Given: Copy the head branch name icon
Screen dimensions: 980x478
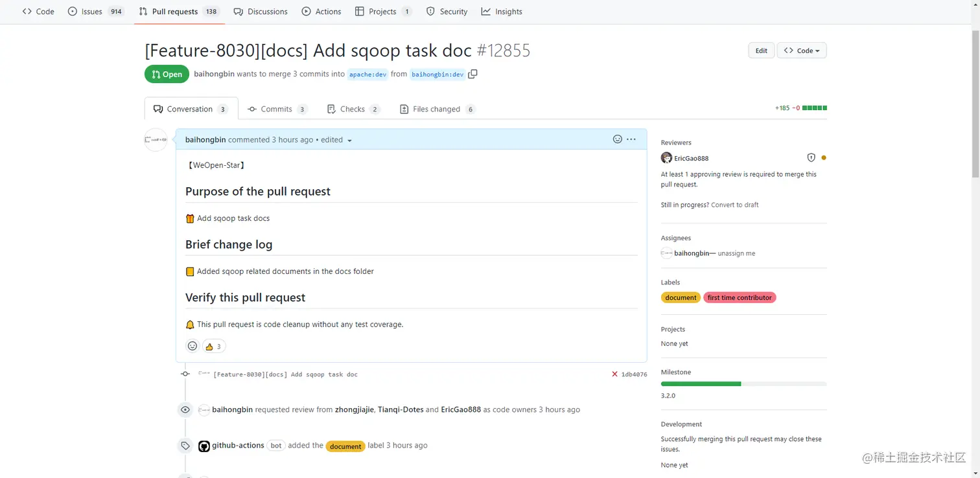Looking at the screenshot, I should click(x=472, y=74).
